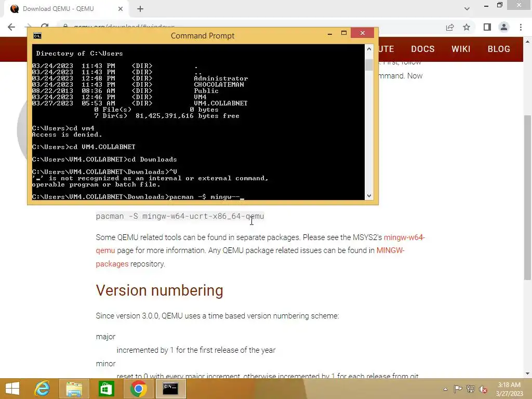Open DOCS in QEMU site navigation
This screenshot has width=532, height=399.
pos(423,49)
